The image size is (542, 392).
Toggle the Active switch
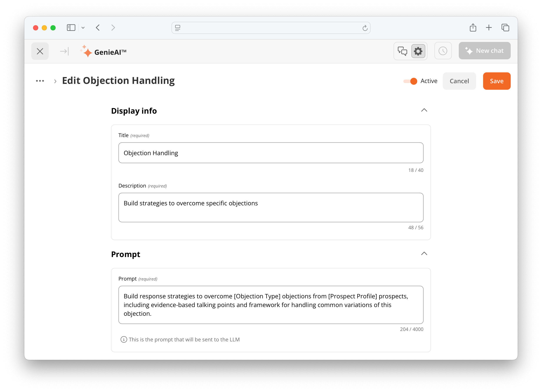coord(410,81)
